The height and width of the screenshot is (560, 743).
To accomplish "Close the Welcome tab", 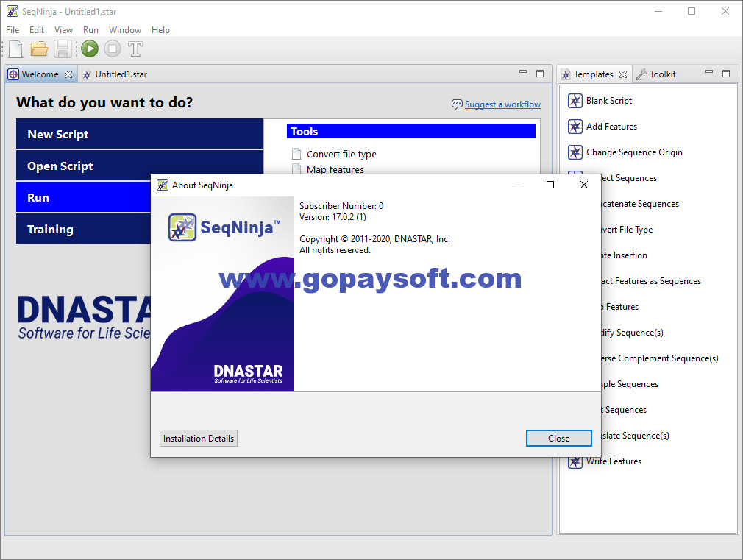I will (x=68, y=74).
